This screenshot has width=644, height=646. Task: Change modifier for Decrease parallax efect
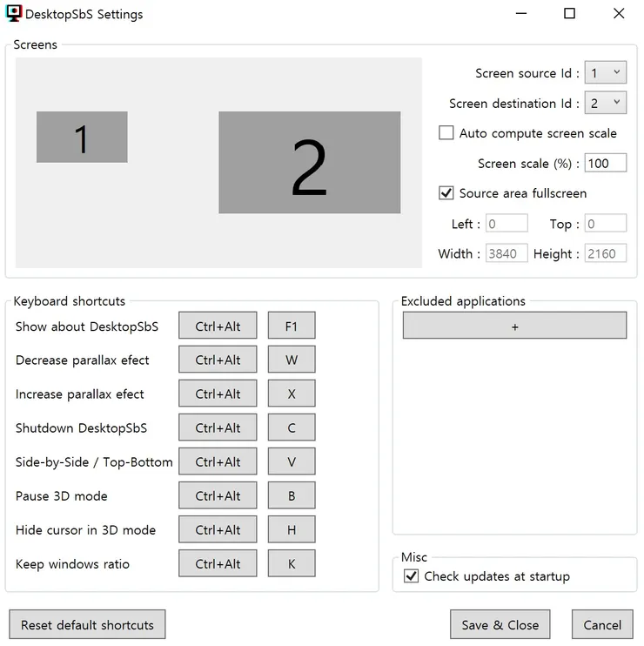(218, 360)
